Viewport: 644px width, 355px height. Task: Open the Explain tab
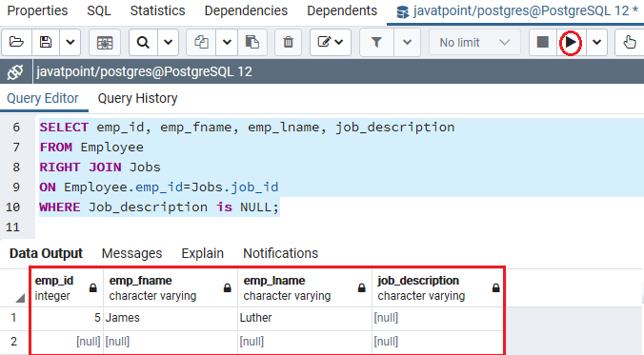click(x=203, y=253)
